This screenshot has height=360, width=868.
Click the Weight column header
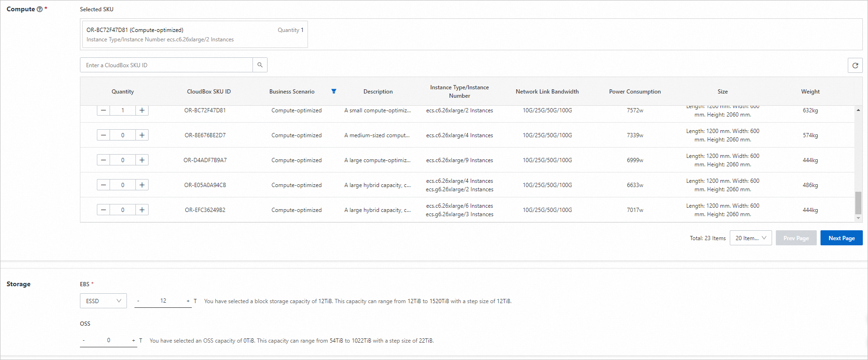tap(810, 92)
